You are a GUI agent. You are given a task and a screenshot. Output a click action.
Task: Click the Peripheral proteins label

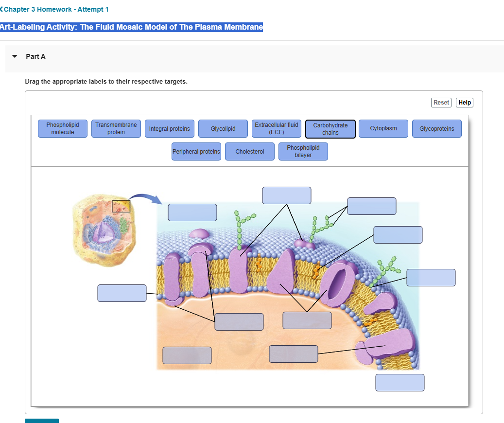tap(196, 151)
